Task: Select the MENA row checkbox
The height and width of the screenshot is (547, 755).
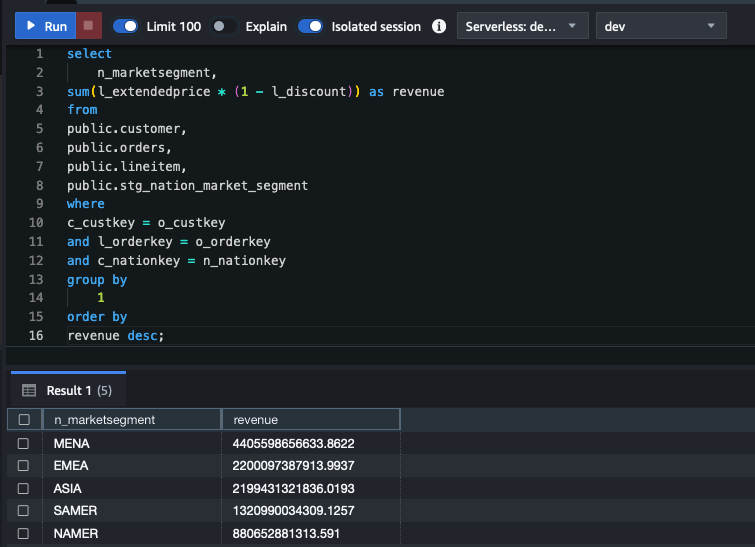Action: pos(24,443)
